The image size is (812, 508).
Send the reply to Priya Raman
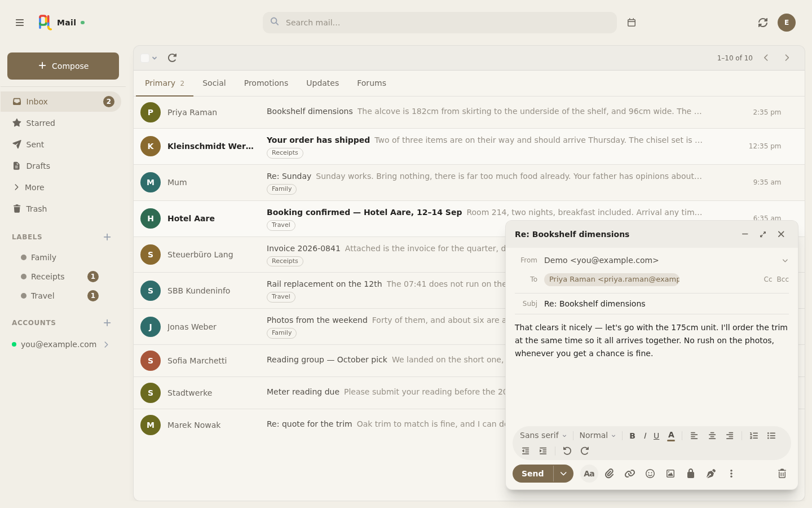(533, 474)
